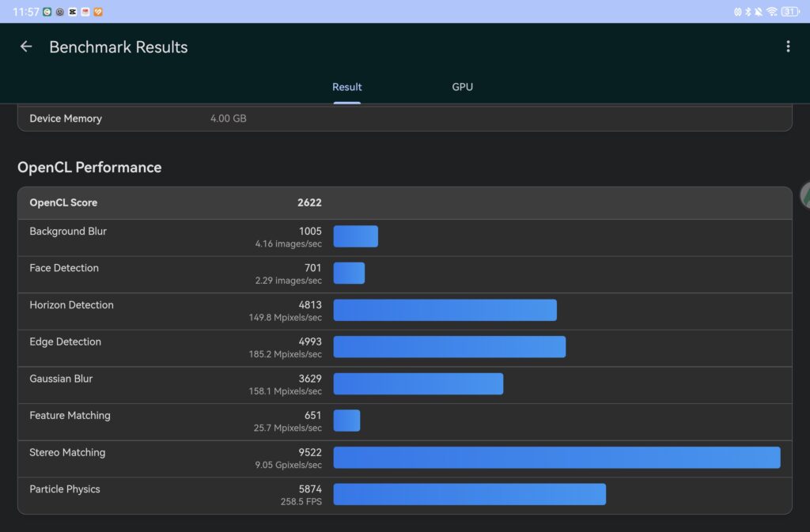The image size is (810, 532).
Task: Select the Gaussian Blur row label
Action: 61,379
